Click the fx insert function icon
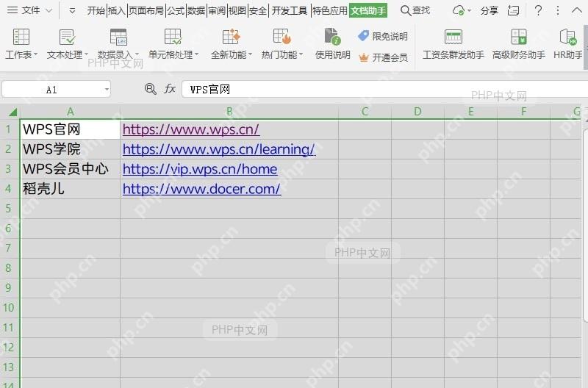Image resolution: width=588 pixels, height=388 pixels. point(170,89)
